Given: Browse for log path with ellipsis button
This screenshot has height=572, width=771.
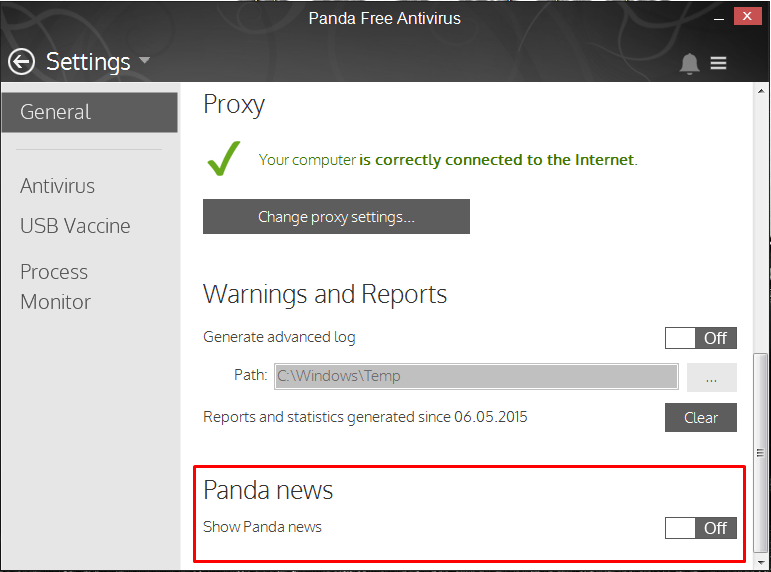Looking at the screenshot, I should 712,377.
